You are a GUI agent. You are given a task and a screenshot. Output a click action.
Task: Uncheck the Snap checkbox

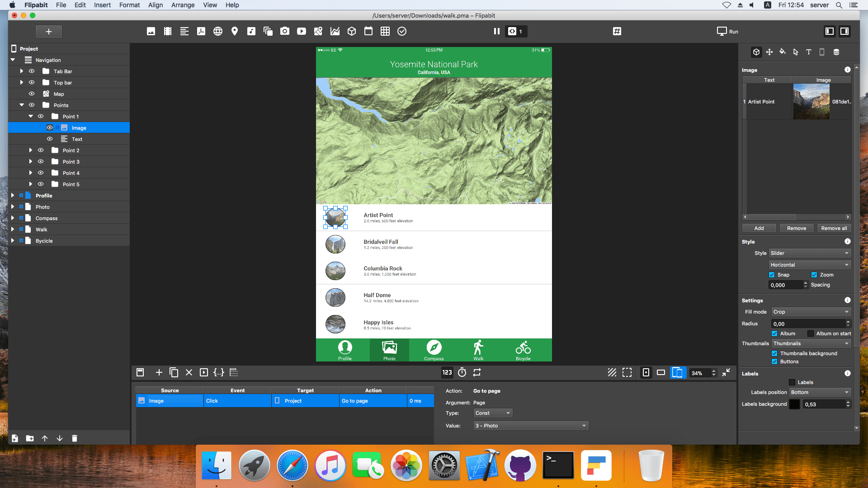click(x=772, y=275)
